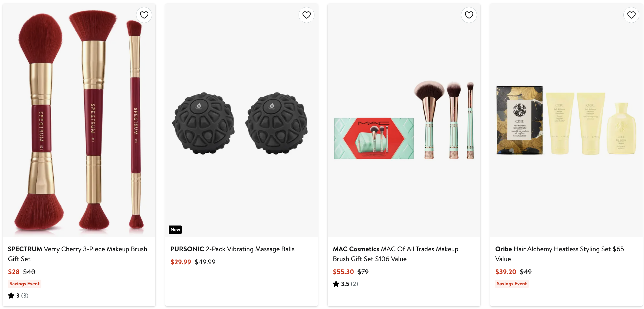Open SPECTRUM Verry Cherry brush product image
644x309 pixels.
pos(79,120)
